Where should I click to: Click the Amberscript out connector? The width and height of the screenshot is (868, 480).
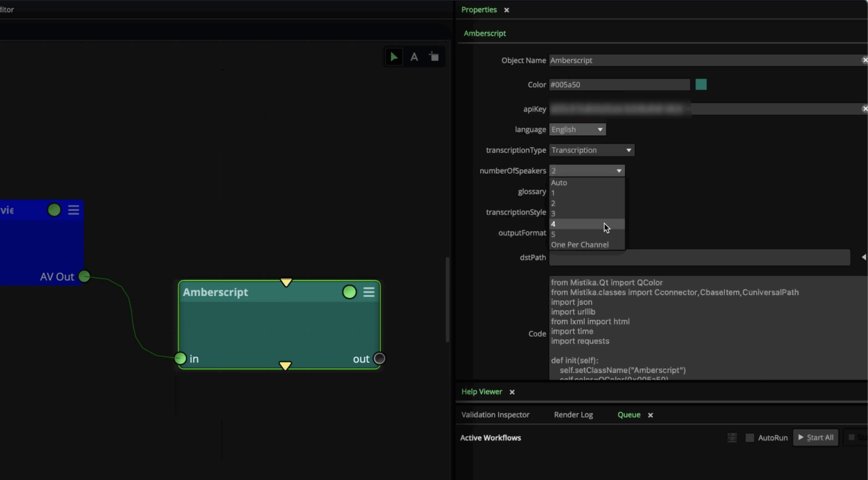379,358
